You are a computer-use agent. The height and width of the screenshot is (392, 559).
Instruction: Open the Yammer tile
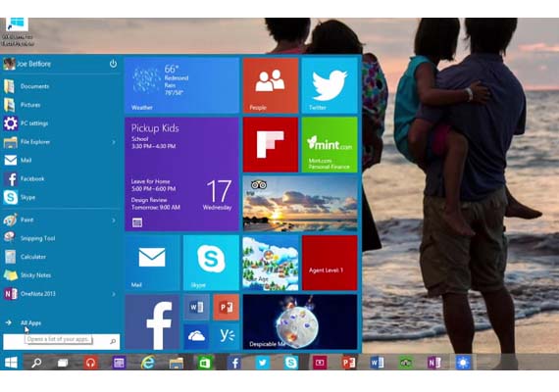(226, 336)
